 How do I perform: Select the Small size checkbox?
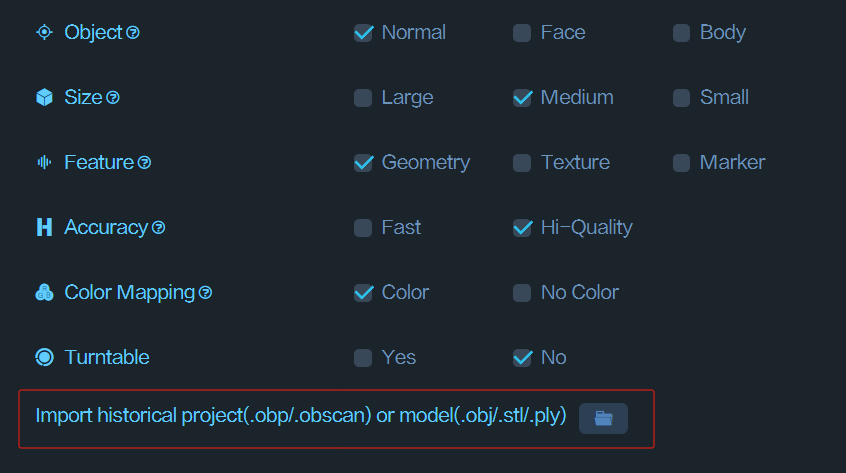click(681, 98)
